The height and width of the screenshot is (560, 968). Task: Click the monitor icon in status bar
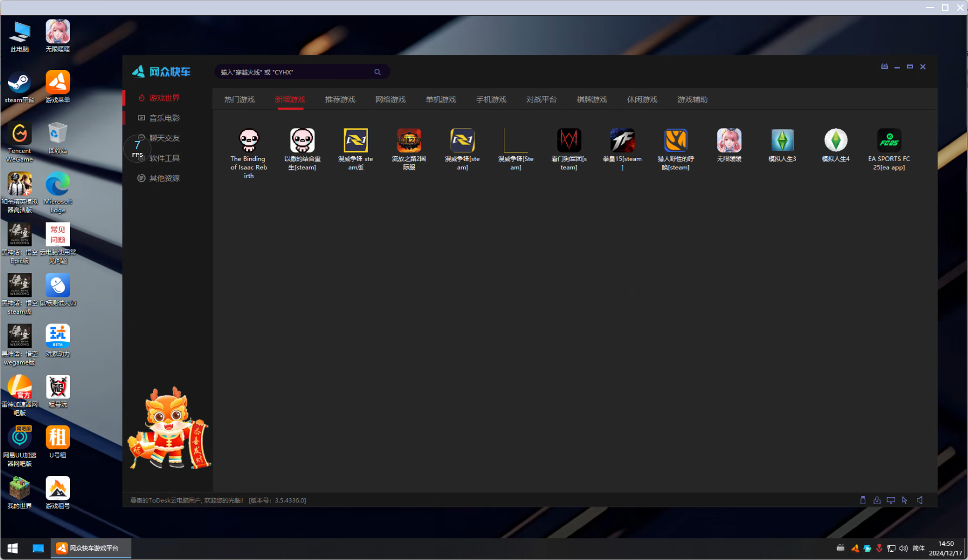point(891,500)
